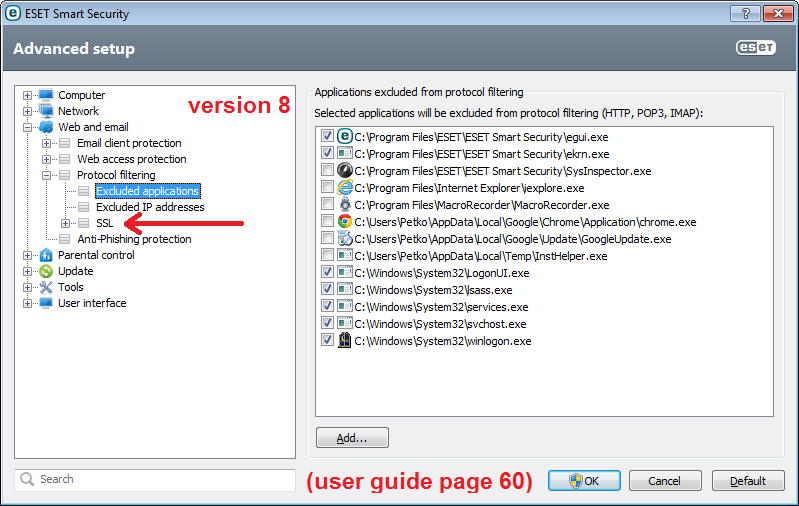The image size is (799, 506).
Task: Collapse the Protocol filtering node
Action: 46,175
